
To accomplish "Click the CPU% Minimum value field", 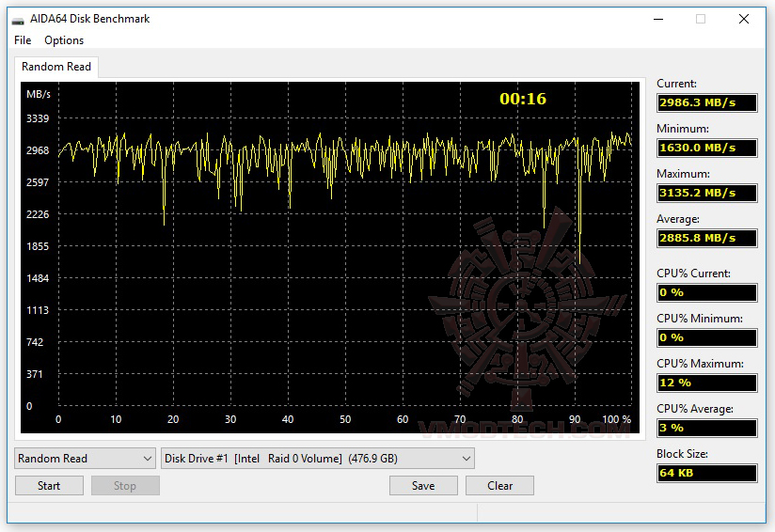I will point(706,337).
